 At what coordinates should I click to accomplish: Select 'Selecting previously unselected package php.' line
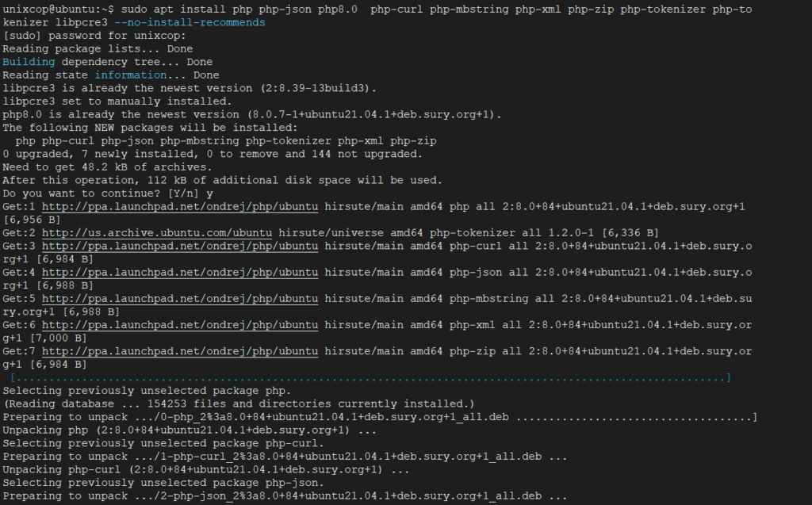click(x=147, y=391)
